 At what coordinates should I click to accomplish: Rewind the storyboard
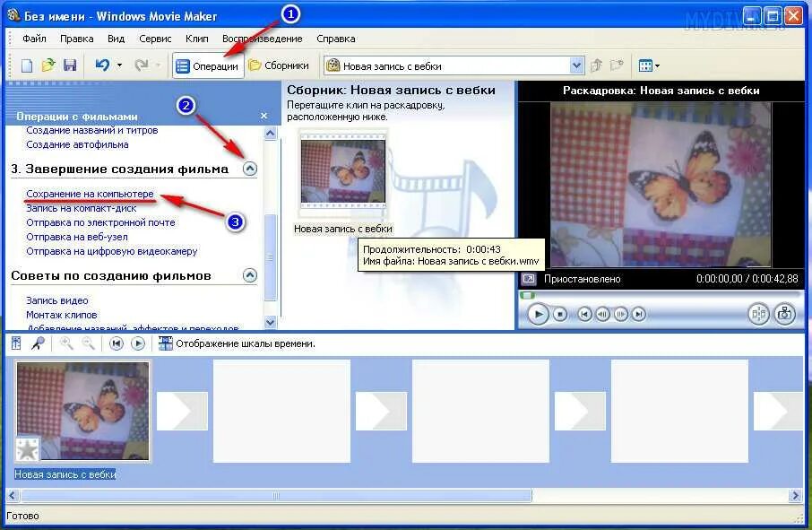click(117, 343)
